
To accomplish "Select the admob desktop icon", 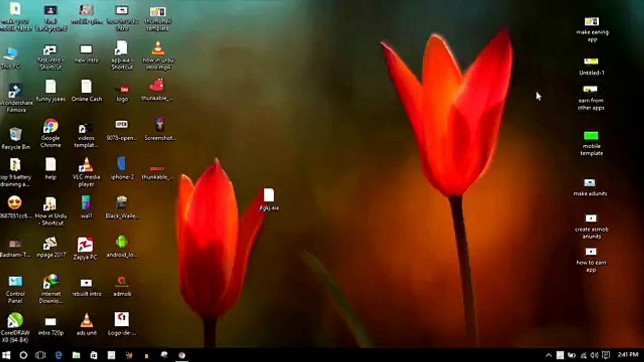I will click(x=122, y=287).
